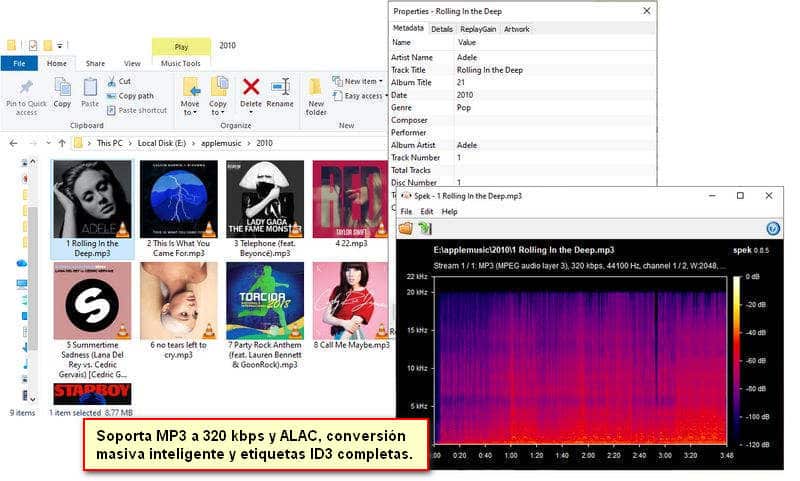Open Spek Help menu
This screenshot has width=800, height=481.
(449, 211)
